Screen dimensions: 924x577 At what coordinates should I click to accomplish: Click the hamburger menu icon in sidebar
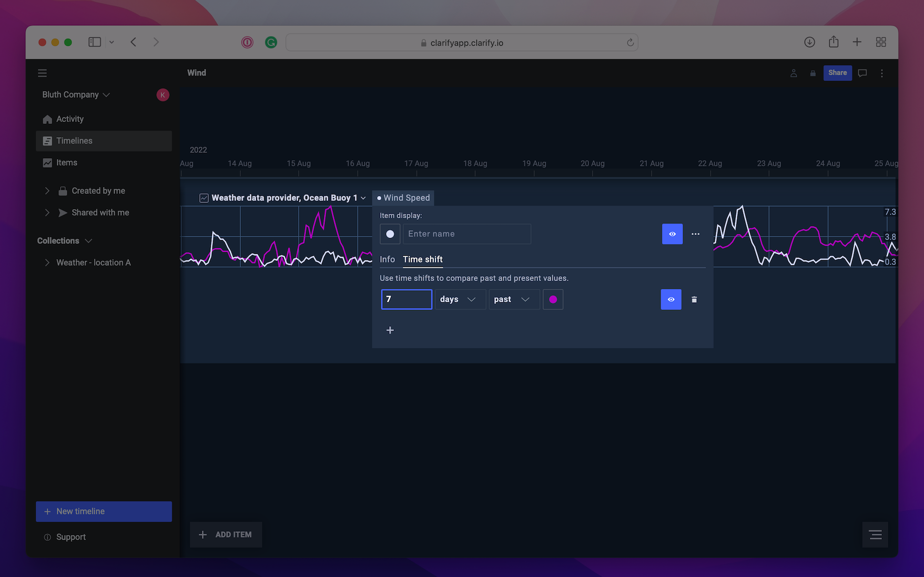[x=43, y=73]
